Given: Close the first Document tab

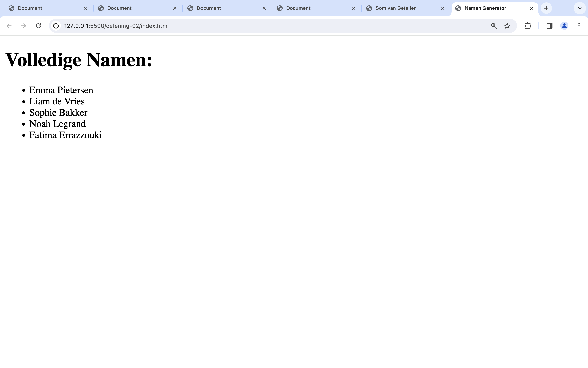Looking at the screenshot, I should [x=85, y=8].
